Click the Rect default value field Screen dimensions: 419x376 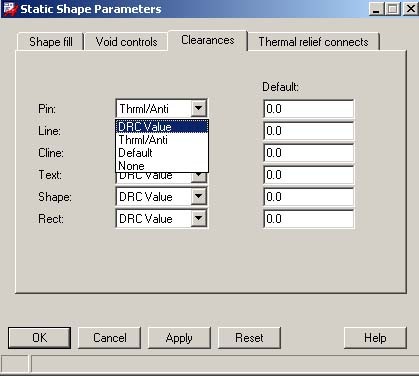(308, 219)
